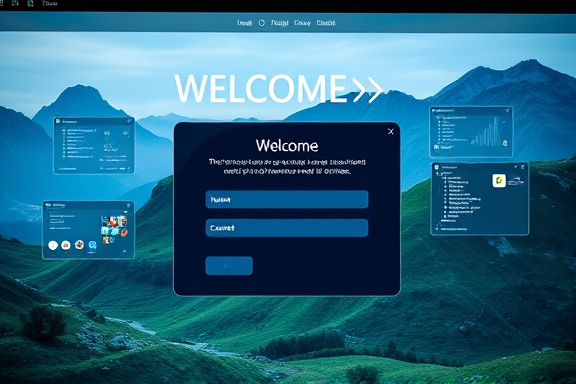Click the circle icon in the top navigation bar
The width and height of the screenshot is (576, 384).
[x=262, y=23]
